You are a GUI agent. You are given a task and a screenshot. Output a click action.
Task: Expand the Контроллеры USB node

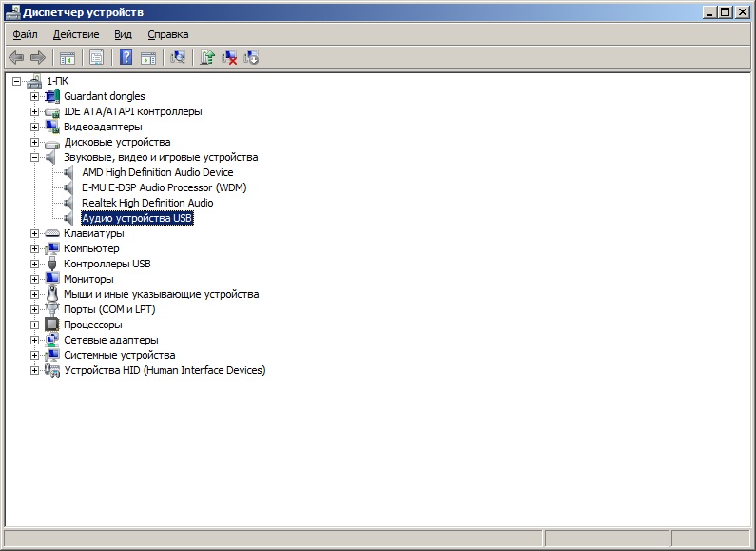click(x=35, y=264)
